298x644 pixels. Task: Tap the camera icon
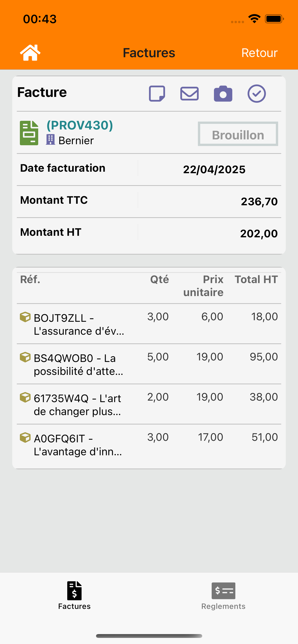pos(223,94)
